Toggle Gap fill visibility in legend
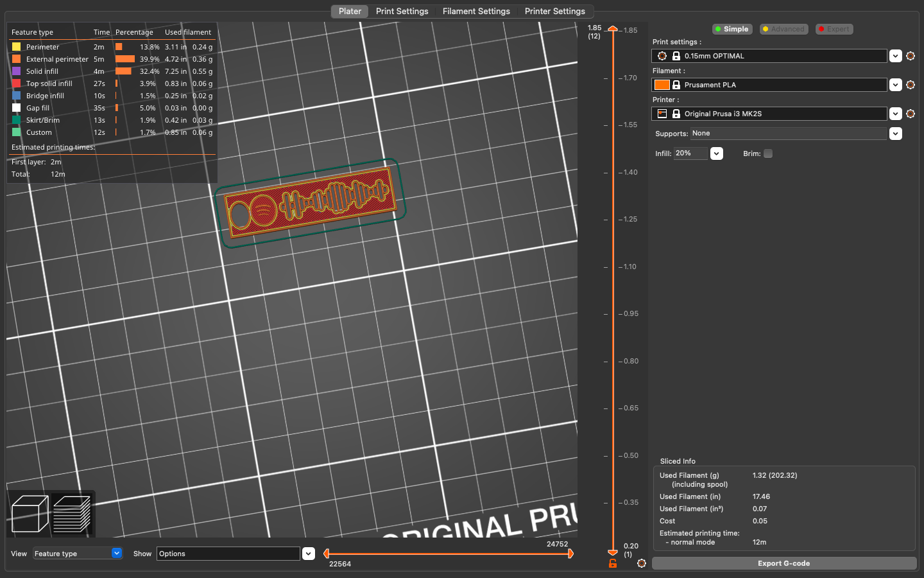924x578 pixels. [17, 108]
